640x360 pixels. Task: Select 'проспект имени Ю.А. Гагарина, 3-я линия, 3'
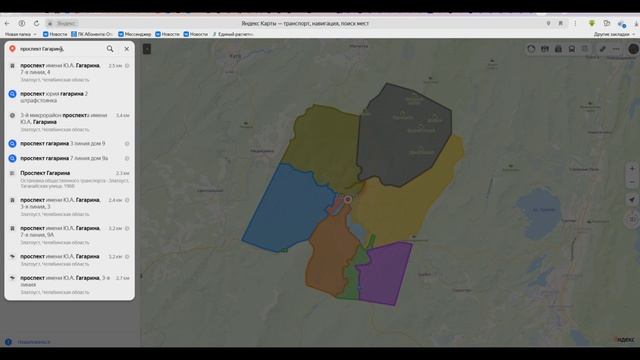pyautogui.click(x=69, y=207)
